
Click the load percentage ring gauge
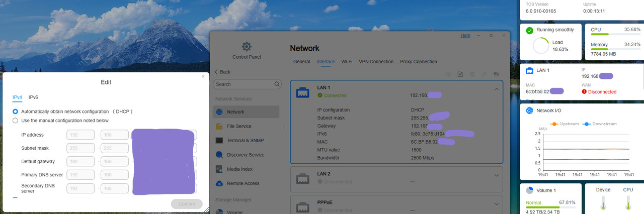pyautogui.click(x=541, y=46)
